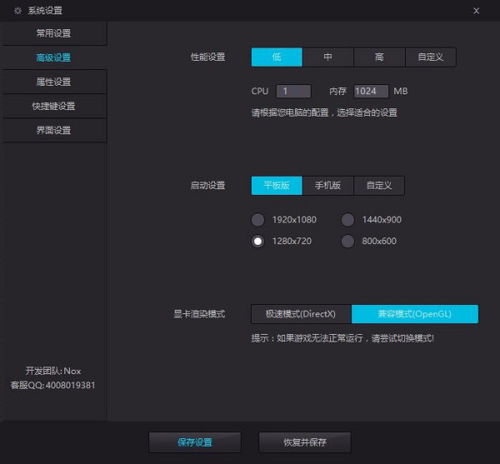Image resolution: width=500 pixels, height=464 pixels.
Task: Select 自定义 performance setting
Action: (431, 57)
